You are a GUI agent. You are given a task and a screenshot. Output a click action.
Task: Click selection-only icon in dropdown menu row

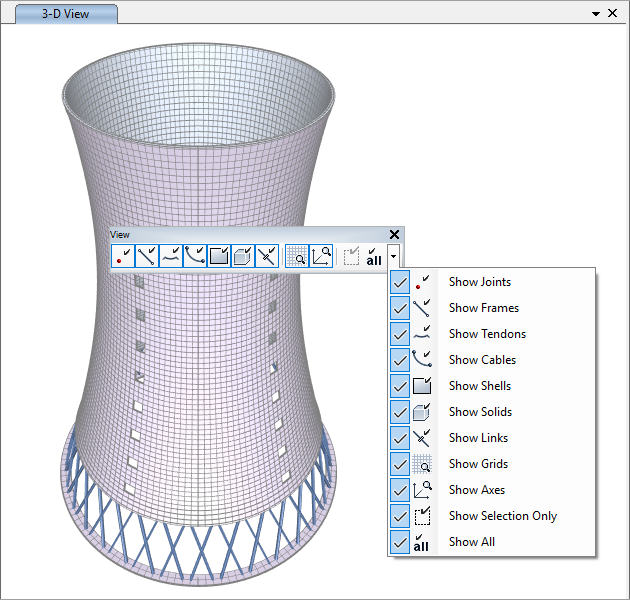pyautogui.click(x=422, y=516)
